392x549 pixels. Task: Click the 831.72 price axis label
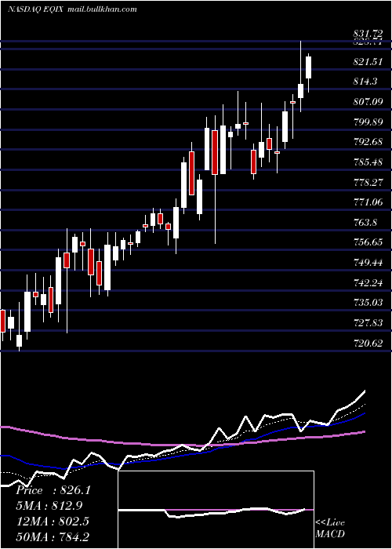coord(368,34)
